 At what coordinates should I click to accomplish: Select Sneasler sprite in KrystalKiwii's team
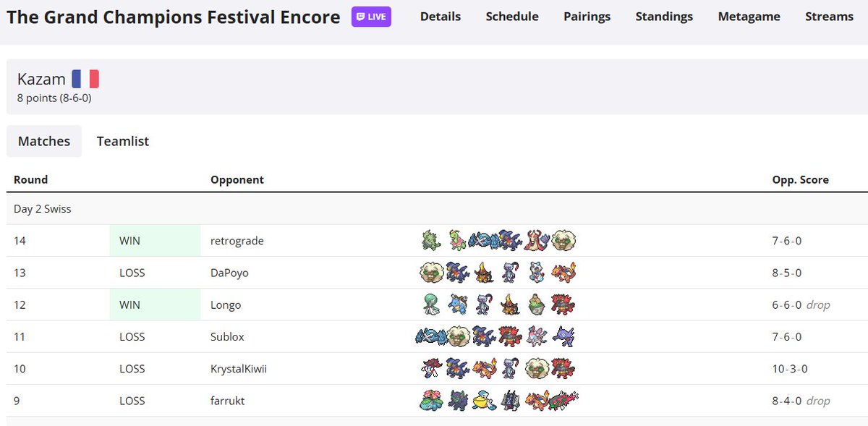(510, 368)
